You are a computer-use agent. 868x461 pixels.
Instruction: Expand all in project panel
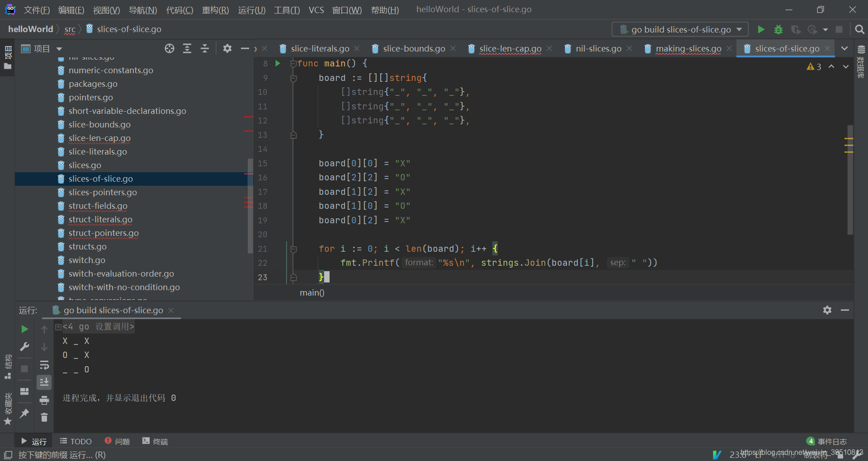[187, 48]
